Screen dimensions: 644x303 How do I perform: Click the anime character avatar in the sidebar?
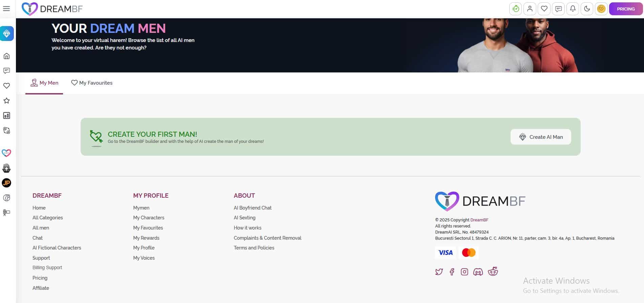[6, 168]
